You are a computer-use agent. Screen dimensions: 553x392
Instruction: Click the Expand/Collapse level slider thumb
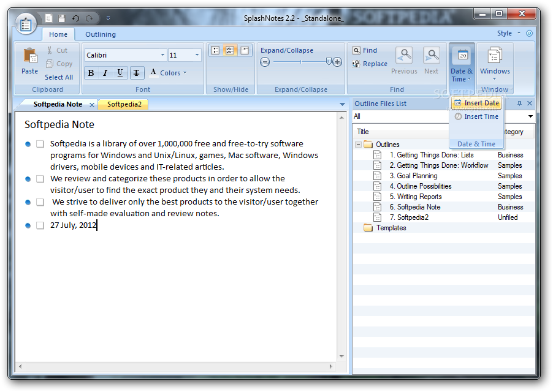(329, 62)
